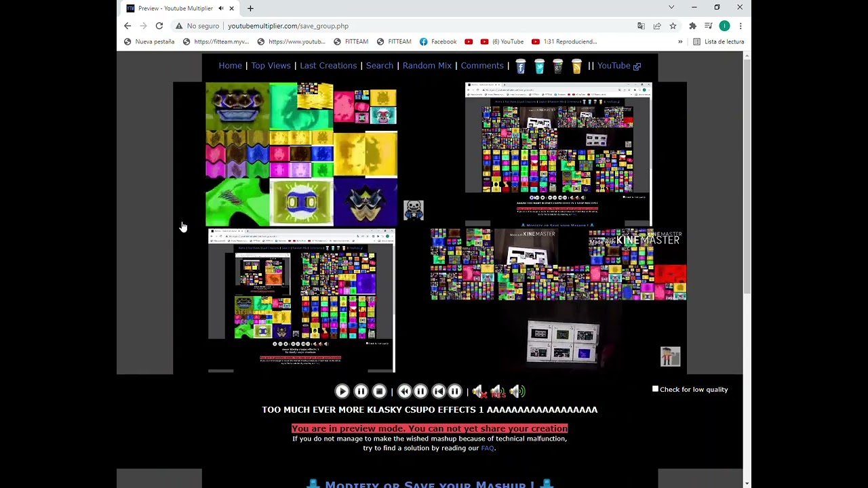Reload the current page
The width and height of the screenshot is (868, 488).
pos(159,26)
